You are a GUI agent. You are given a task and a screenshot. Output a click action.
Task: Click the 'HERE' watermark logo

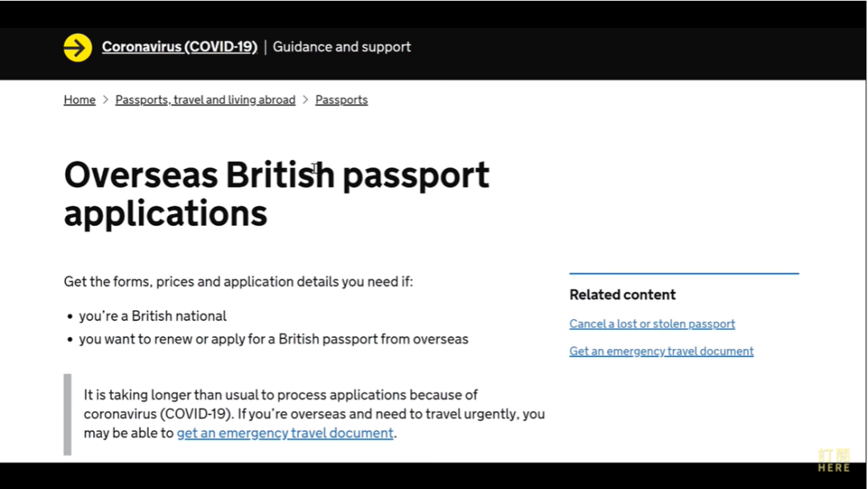[x=833, y=461]
